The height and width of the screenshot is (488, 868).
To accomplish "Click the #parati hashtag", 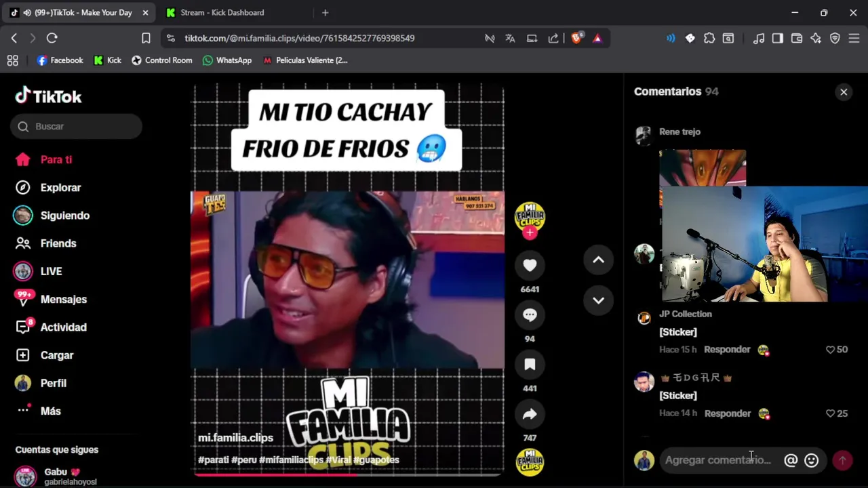I will point(213,460).
